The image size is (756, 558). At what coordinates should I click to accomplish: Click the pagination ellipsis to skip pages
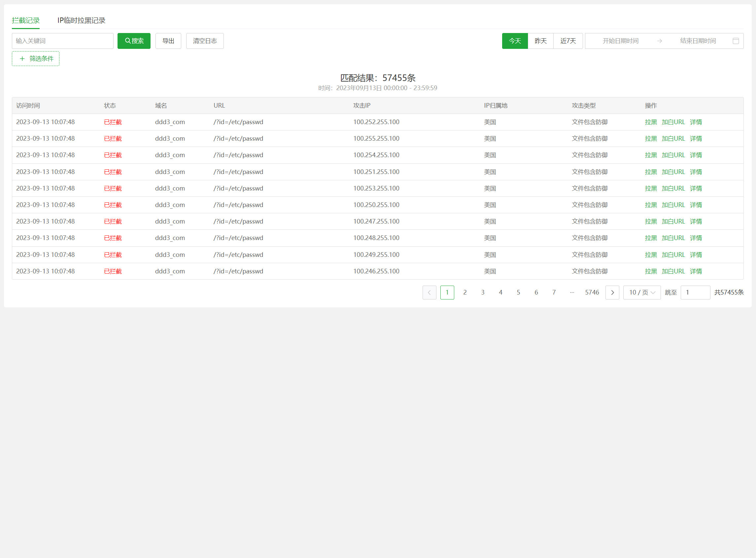(572, 293)
